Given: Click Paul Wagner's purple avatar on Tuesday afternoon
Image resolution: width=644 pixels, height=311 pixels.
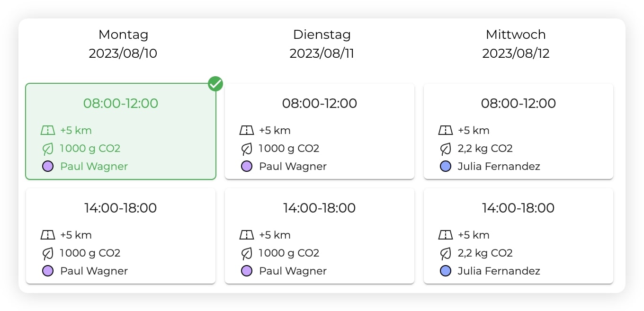Looking at the screenshot, I should (x=247, y=271).
